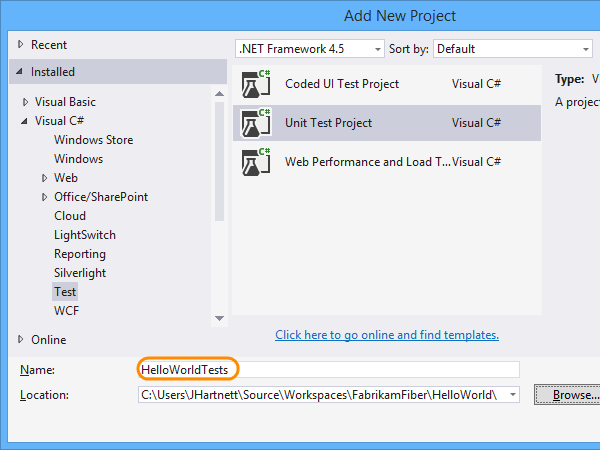Viewport: 600px width, 450px height.
Task: Expand the Web templates node
Action: pyautogui.click(x=45, y=178)
